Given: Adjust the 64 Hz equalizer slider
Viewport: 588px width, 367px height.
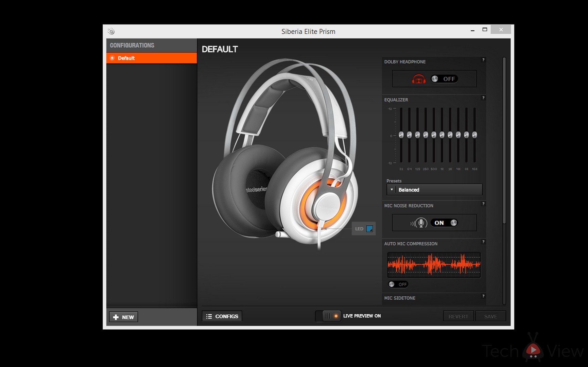Looking at the screenshot, I should 409,135.
